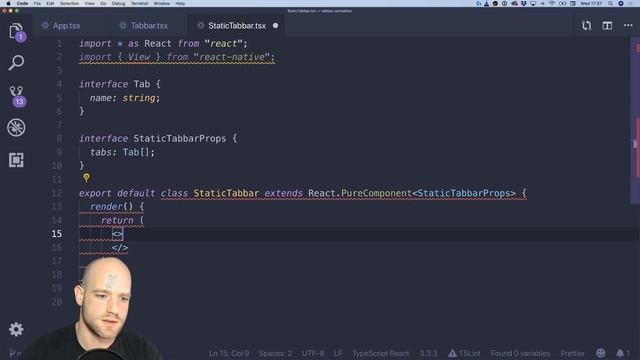This screenshot has height=360, width=640.
Task: Open Spotlight search in menu bar
Action: 610,3
